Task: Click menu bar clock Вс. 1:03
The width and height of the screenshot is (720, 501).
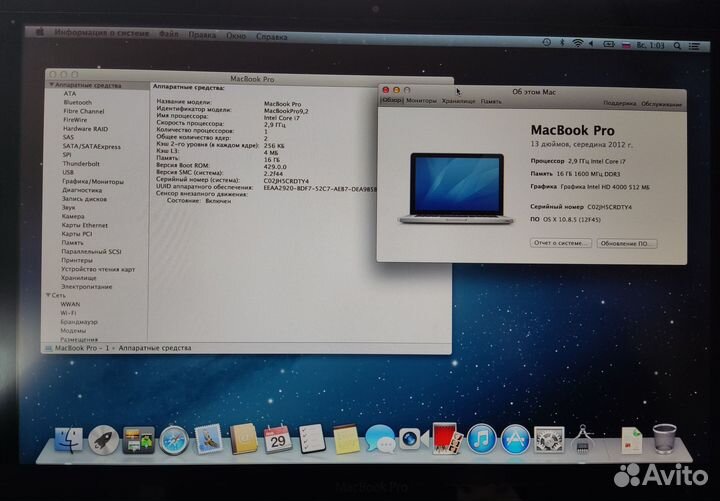Action: pyautogui.click(x=650, y=45)
